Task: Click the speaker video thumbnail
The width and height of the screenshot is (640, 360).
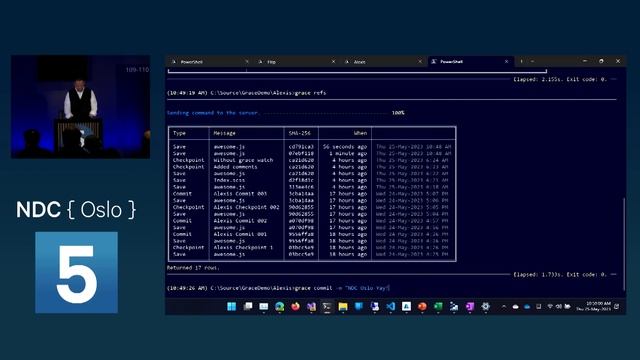Action: (x=80, y=107)
